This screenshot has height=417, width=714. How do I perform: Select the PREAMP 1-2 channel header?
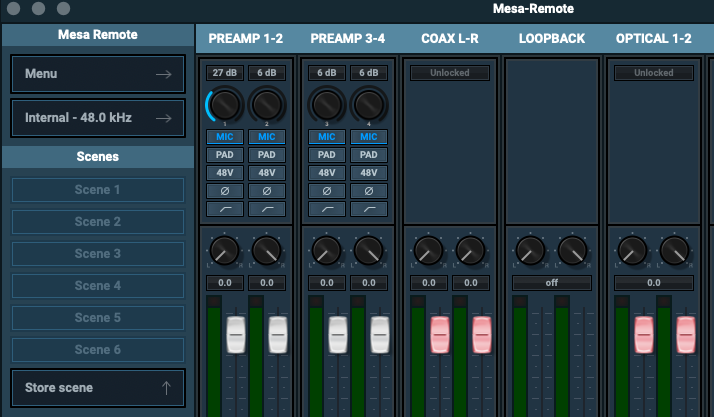coord(245,39)
